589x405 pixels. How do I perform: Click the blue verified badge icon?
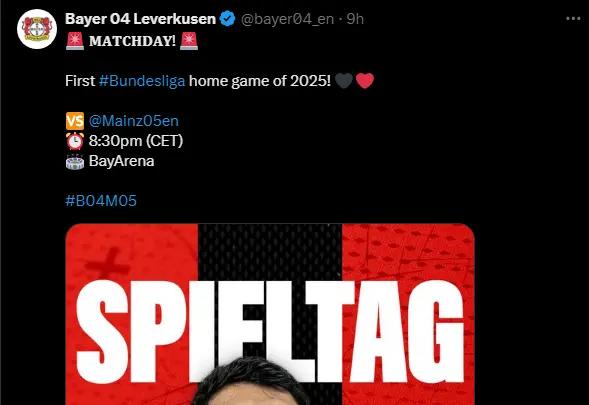pyautogui.click(x=227, y=19)
